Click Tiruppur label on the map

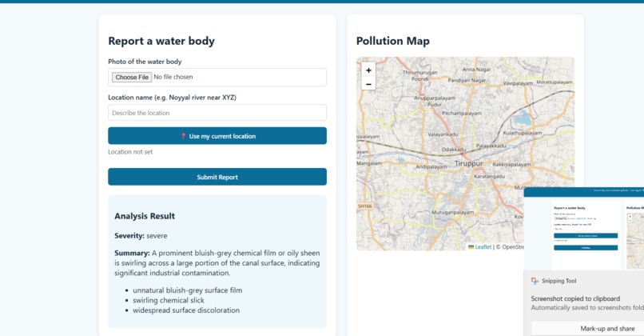pos(469,163)
